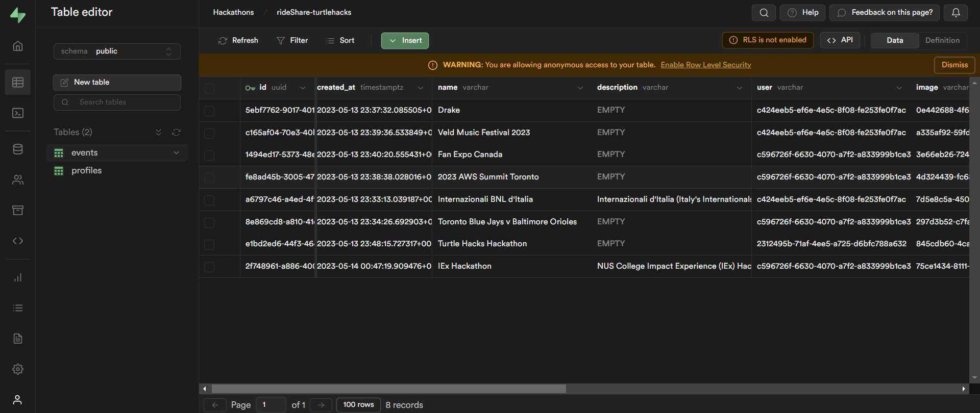Screen dimensions: 980x413
Task: Open the events table options chevron
Action: (x=177, y=152)
